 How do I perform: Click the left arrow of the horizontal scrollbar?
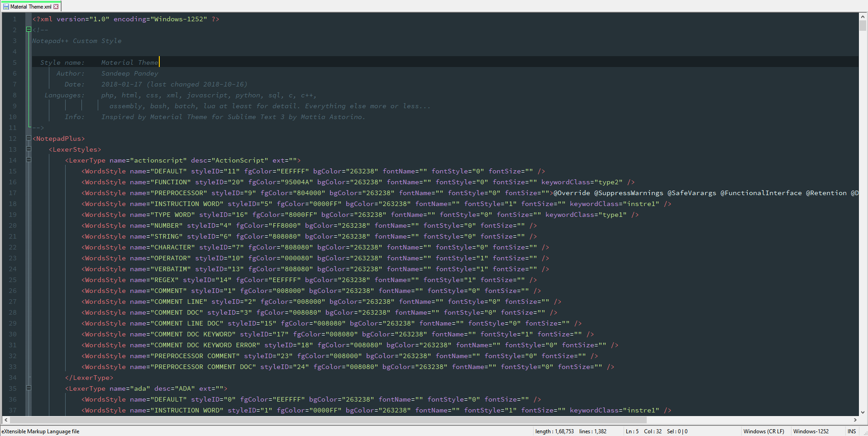pyautogui.click(x=5, y=420)
